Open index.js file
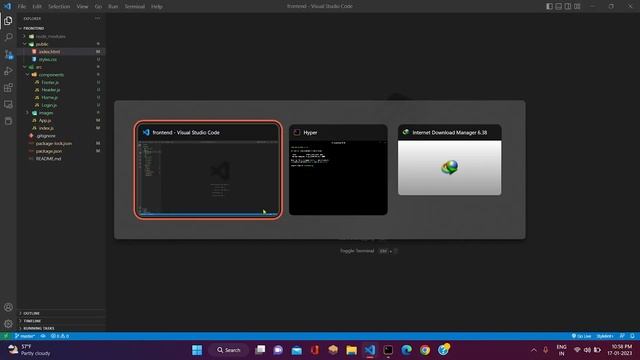 coord(46,128)
